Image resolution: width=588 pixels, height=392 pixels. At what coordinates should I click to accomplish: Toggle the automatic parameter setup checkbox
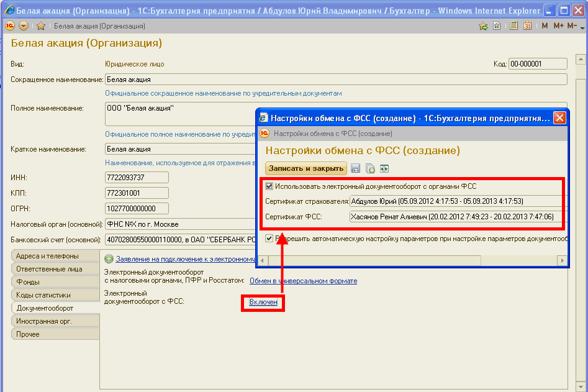tap(269, 238)
